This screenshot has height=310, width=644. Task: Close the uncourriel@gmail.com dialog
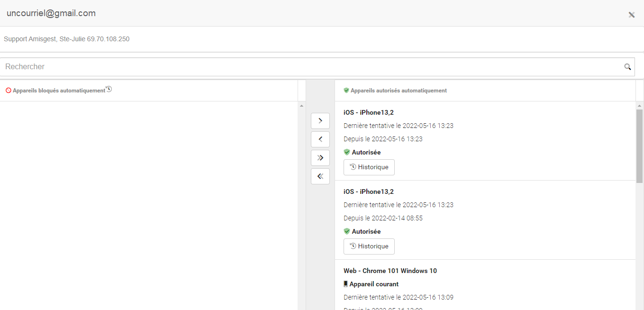[631, 15]
